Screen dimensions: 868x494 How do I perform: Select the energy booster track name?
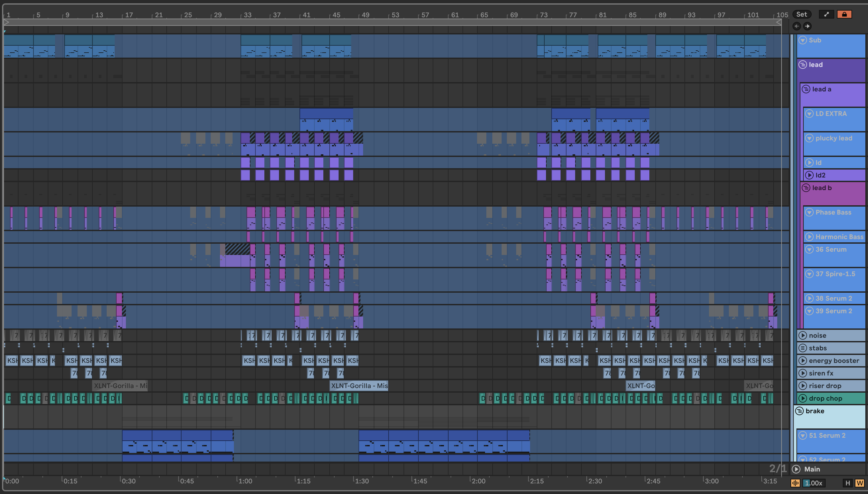834,360
